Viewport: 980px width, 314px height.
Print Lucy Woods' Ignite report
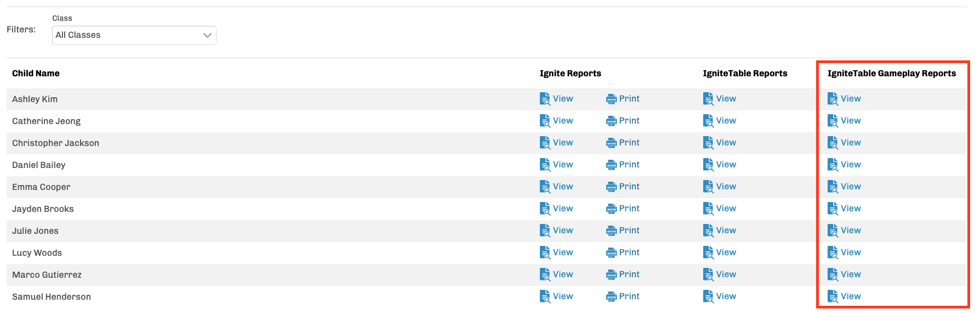click(629, 253)
